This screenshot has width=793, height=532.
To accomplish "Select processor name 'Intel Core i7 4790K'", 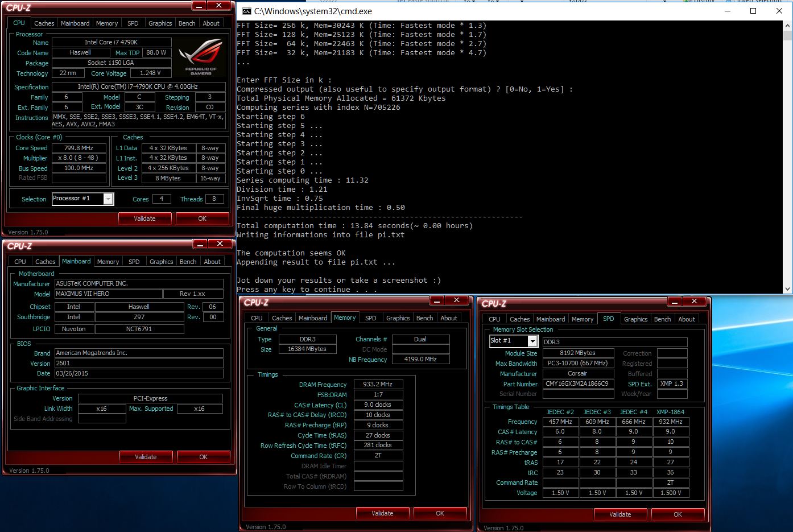I will pyautogui.click(x=111, y=42).
